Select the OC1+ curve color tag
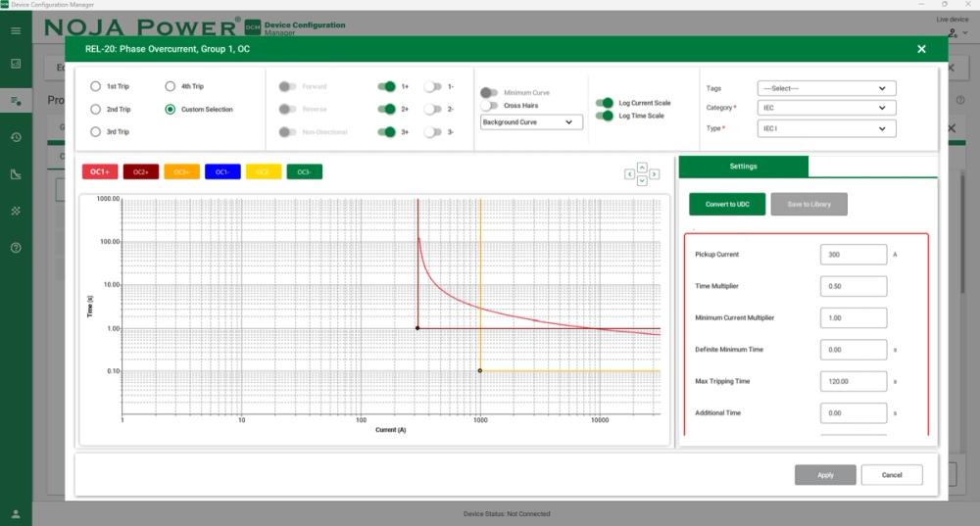 click(x=100, y=171)
